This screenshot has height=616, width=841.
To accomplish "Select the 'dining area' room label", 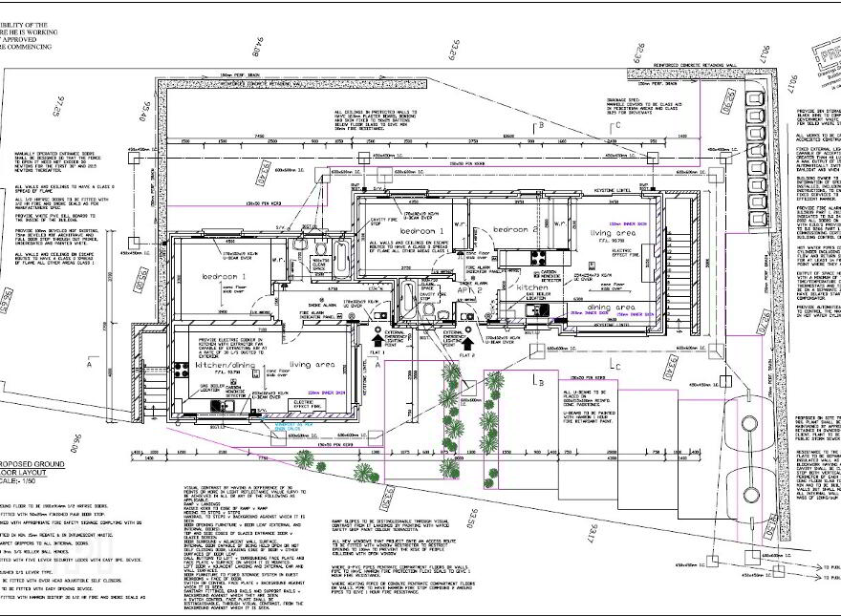I will coord(612,308).
